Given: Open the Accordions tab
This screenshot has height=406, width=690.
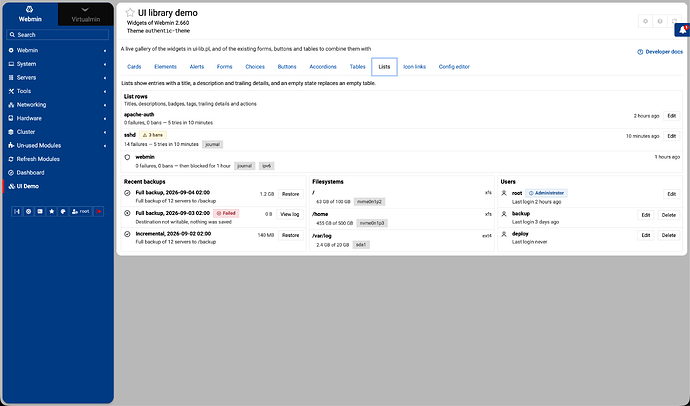Looking at the screenshot, I should (323, 67).
